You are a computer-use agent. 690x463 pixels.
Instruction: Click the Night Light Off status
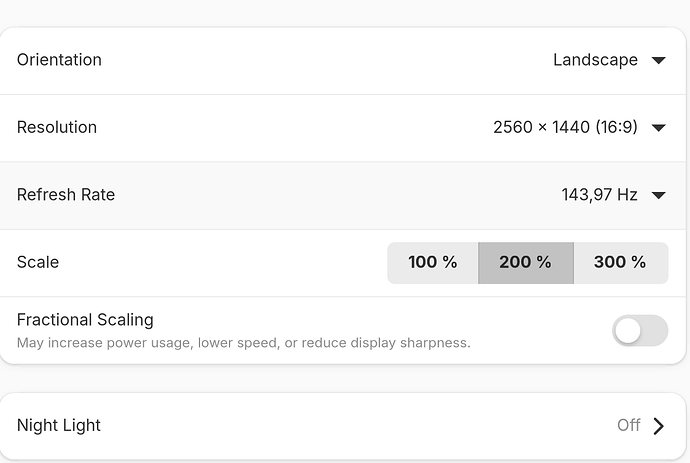point(628,426)
